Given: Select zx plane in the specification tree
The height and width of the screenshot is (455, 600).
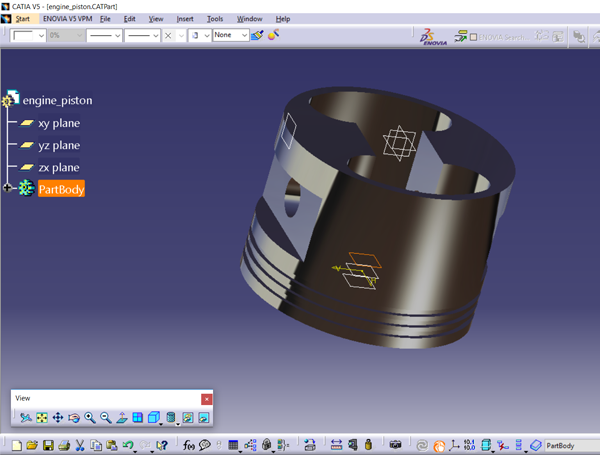Looking at the screenshot, I should click(x=58, y=167).
